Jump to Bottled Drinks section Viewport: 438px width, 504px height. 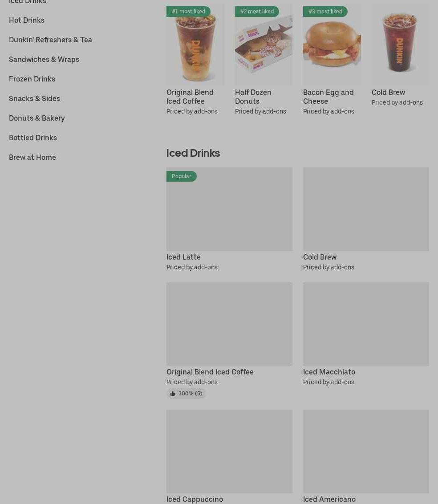tap(33, 138)
